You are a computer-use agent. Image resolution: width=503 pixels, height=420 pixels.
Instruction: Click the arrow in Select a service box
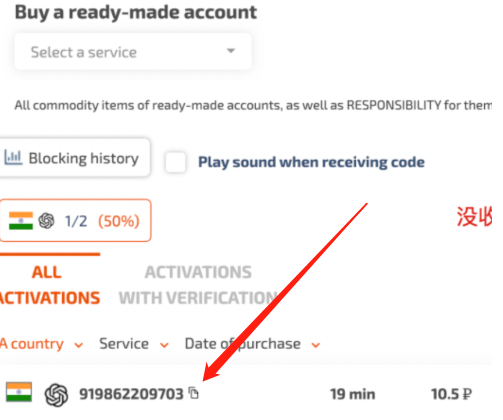pos(231,51)
